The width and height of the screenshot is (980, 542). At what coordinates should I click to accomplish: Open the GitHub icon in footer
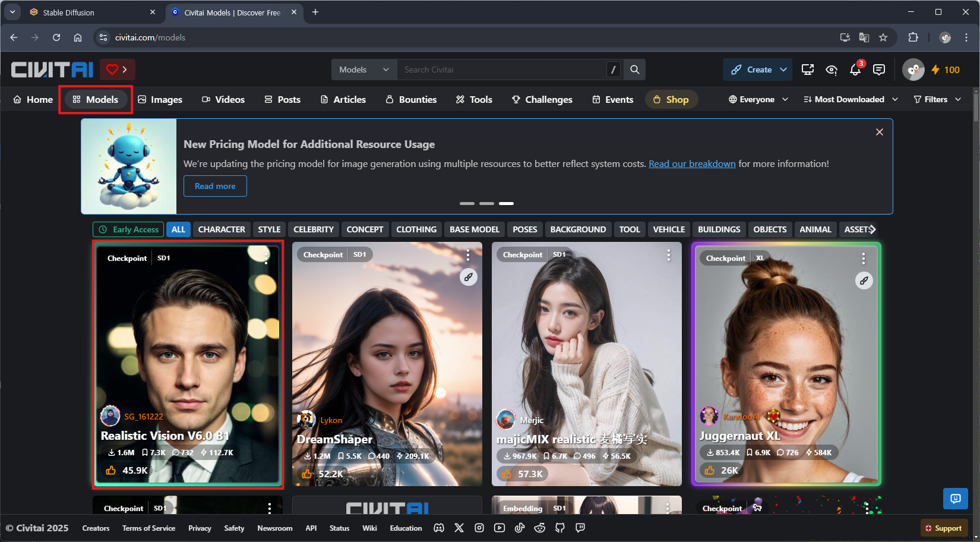pos(560,528)
